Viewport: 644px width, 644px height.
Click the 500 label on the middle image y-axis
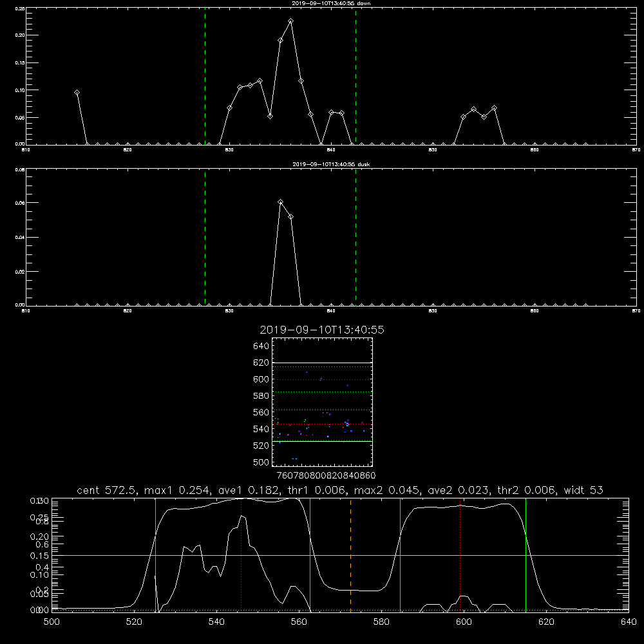261,462
